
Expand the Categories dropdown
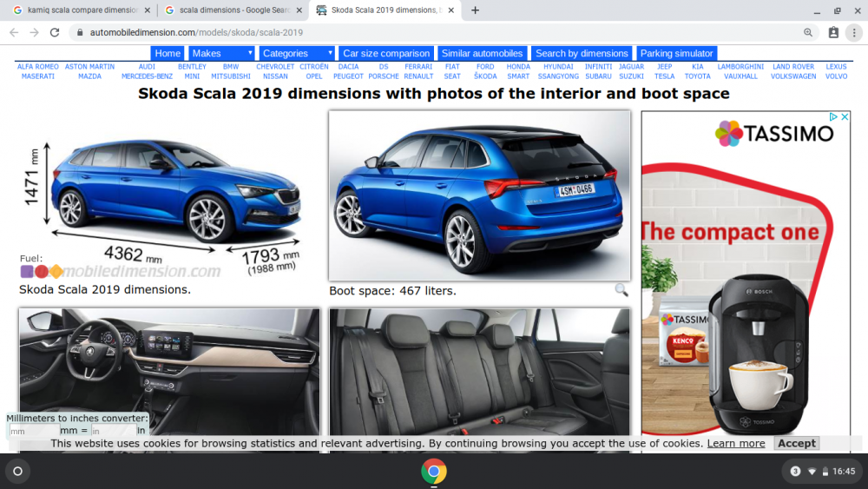(297, 53)
